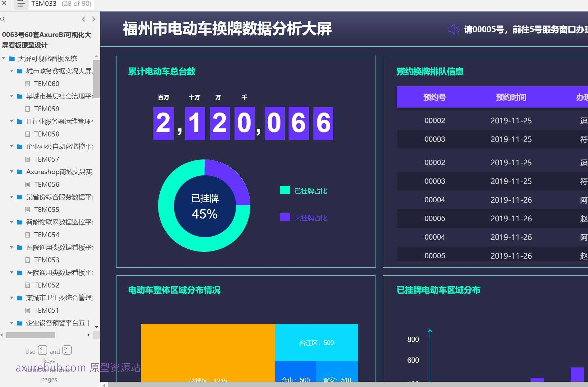Click the page icon beside TEM053
588x387 pixels.
pyautogui.click(x=28, y=260)
